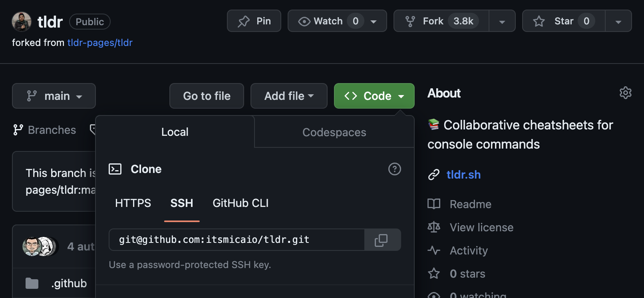This screenshot has height=298, width=644.
Task: Click the 'Use a password-protected SSH key.' text
Action: (190, 265)
